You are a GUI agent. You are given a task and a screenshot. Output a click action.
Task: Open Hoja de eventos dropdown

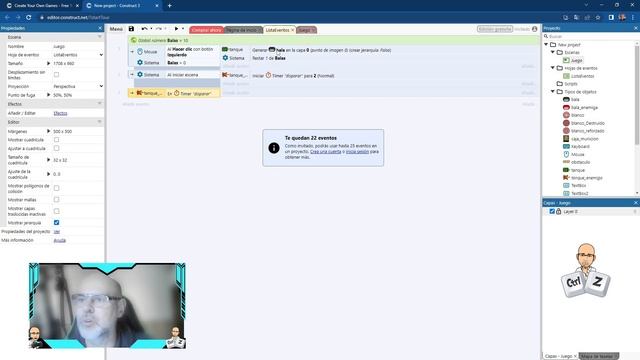(x=78, y=55)
